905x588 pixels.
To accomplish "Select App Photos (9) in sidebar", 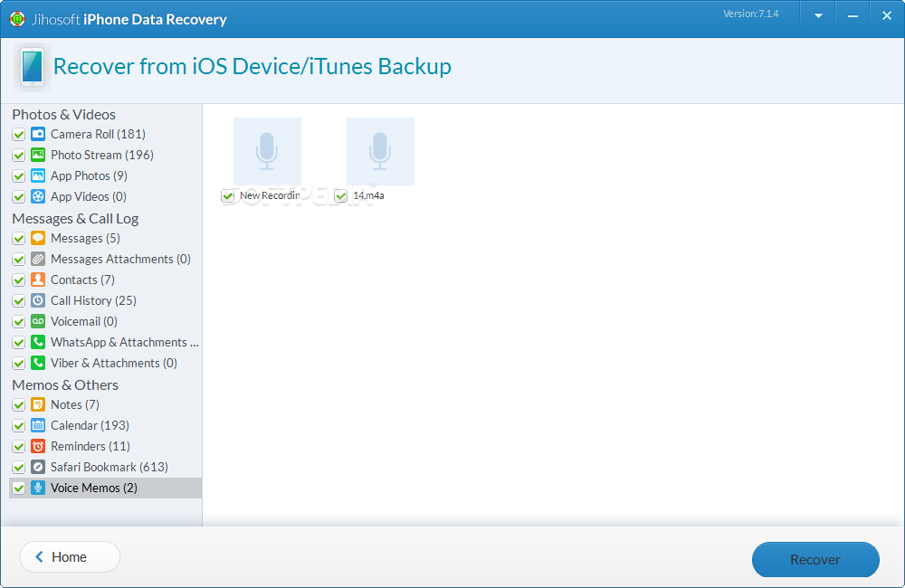I will click(89, 175).
